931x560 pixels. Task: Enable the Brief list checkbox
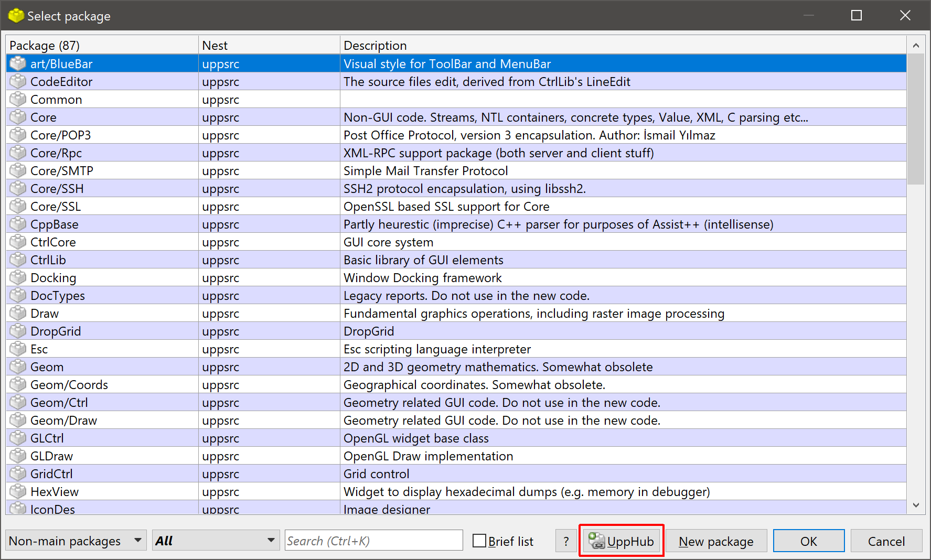(479, 541)
